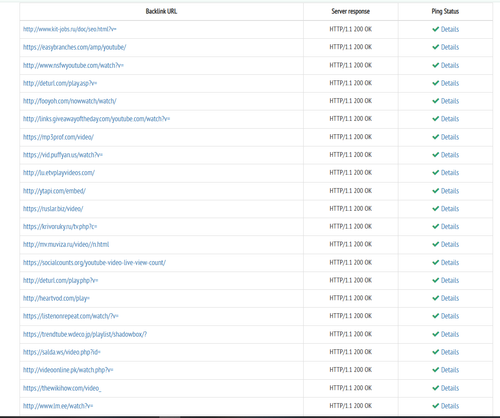Screen dimensions: 500x418
Task: Visit the nsfwyoutube.com watch link
Action: coord(73,65)
